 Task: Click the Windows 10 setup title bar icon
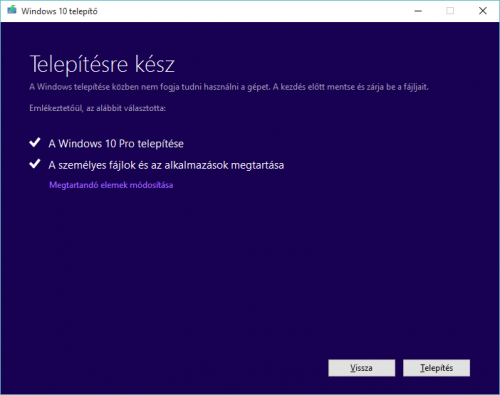(x=12, y=10)
